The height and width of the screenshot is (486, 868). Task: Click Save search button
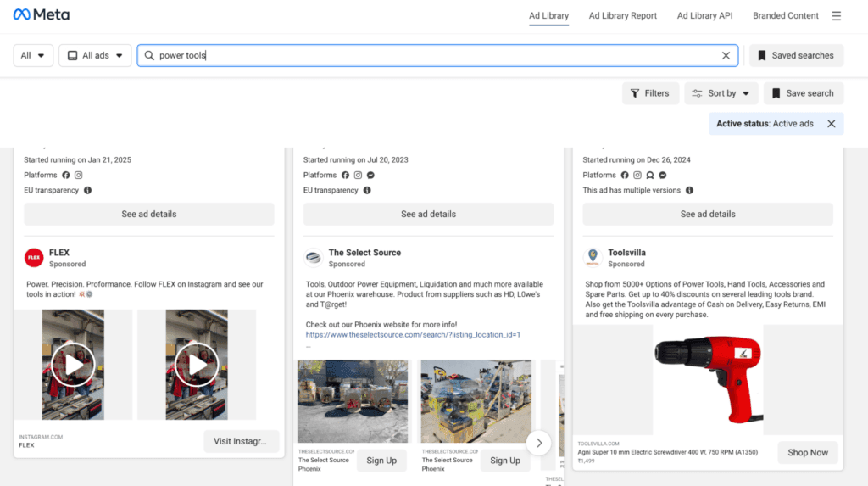[x=804, y=93]
